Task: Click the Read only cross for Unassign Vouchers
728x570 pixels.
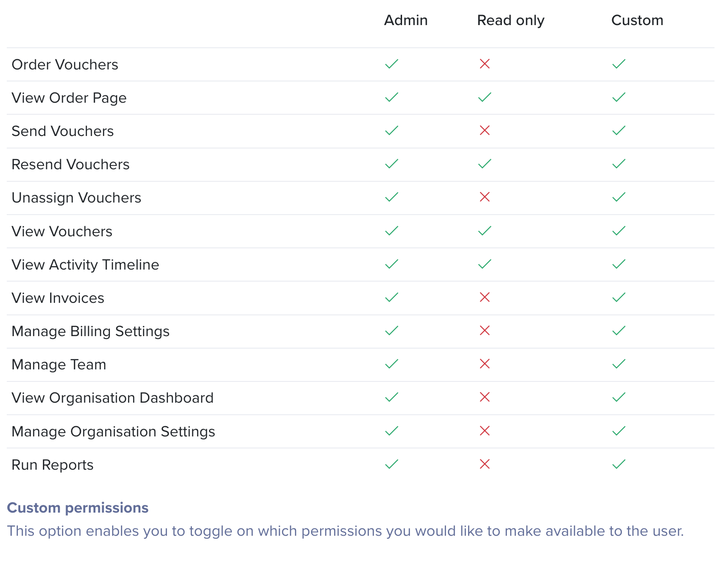Action: click(485, 197)
